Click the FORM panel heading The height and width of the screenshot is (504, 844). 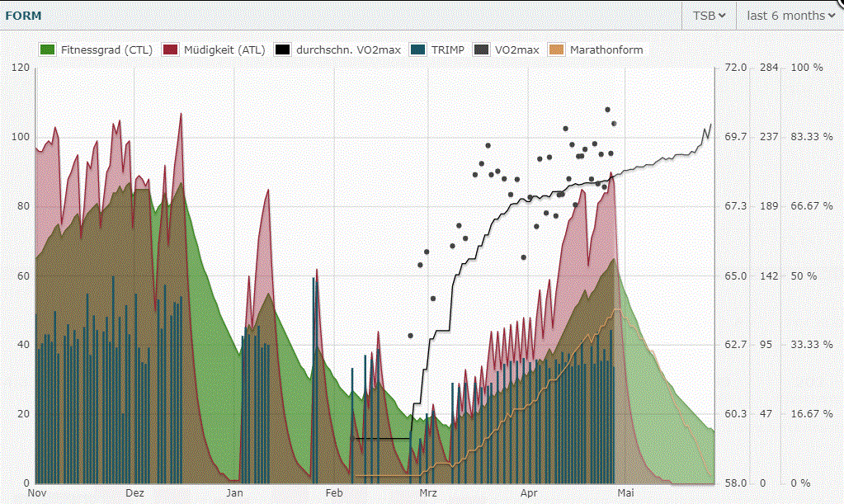[x=23, y=15]
